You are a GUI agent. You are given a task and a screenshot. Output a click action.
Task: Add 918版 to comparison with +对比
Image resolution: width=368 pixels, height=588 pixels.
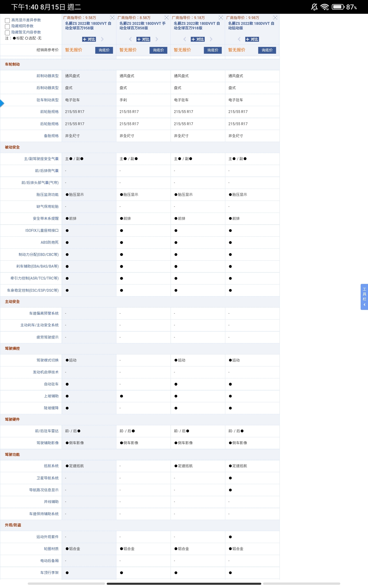[x=197, y=39]
